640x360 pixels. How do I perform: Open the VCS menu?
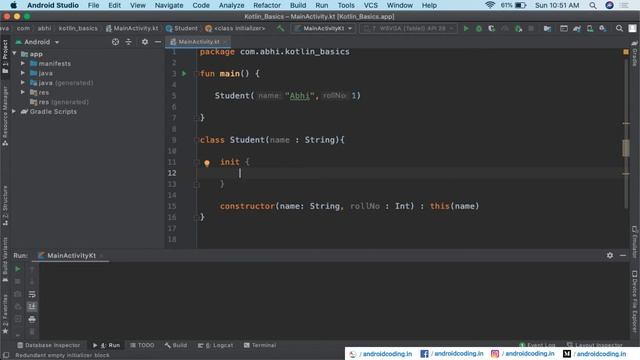point(370,5)
